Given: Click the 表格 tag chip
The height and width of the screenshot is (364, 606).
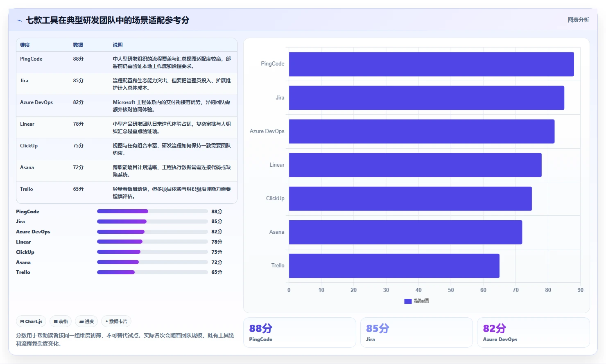Looking at the screenshot, I should click(x=61, y=321).
